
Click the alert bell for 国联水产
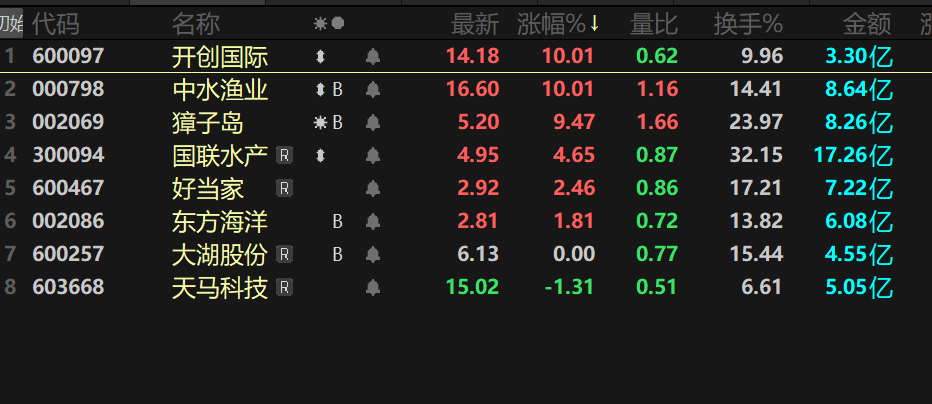point(373,156)
